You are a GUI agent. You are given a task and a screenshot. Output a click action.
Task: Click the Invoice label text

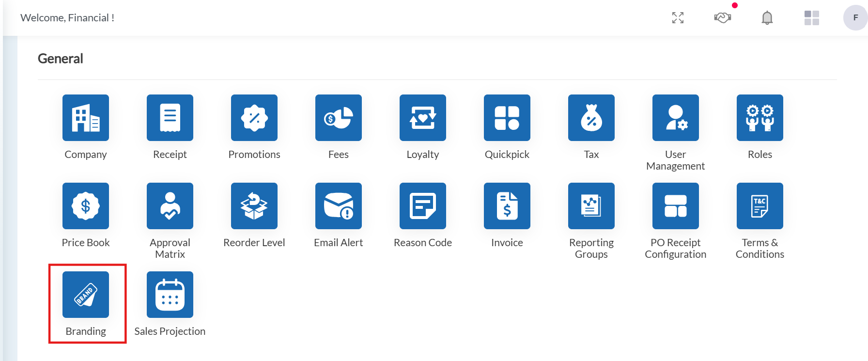(507, 243)
